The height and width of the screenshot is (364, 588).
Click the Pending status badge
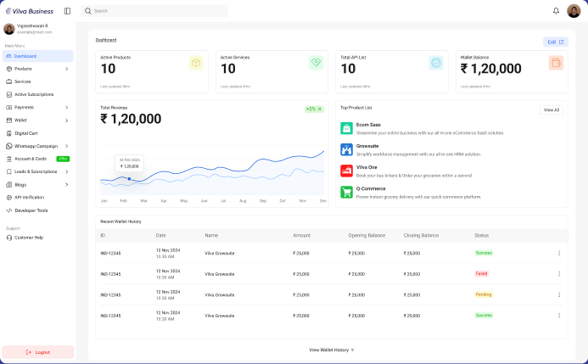484,294
